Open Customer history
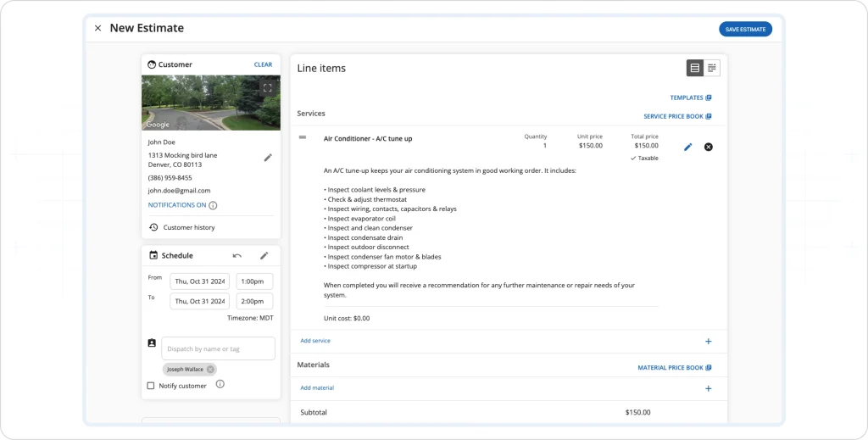 [188, 227]
